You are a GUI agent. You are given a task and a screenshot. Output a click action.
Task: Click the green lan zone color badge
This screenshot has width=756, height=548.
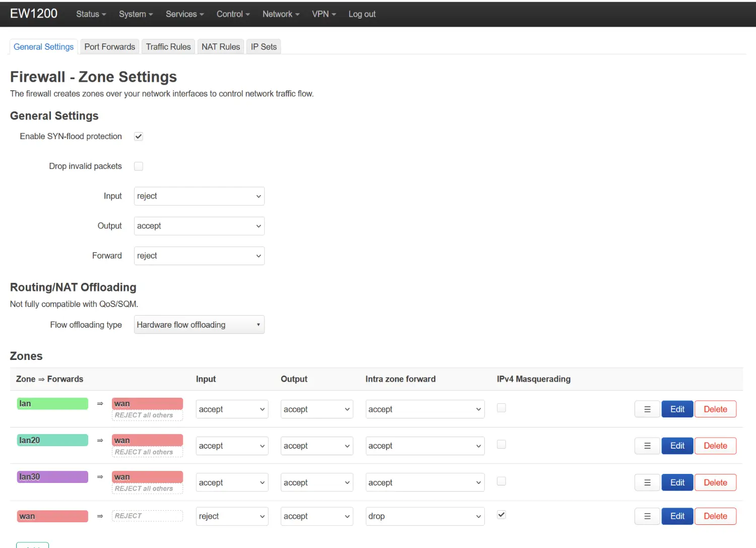pyautogui.click(x=52, y=404)
